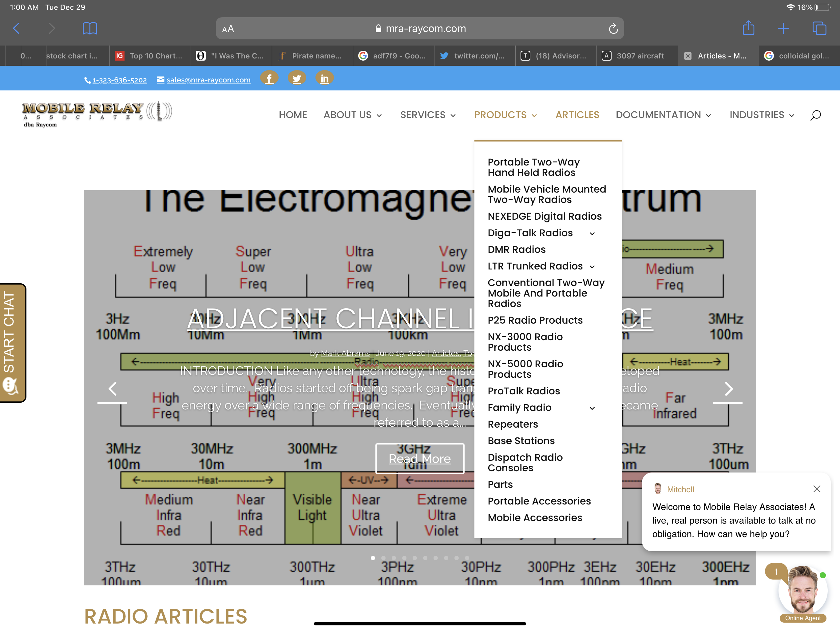840x630 pixels.
Task: Open Mark Abrams author link
Action: coord(345,353)
